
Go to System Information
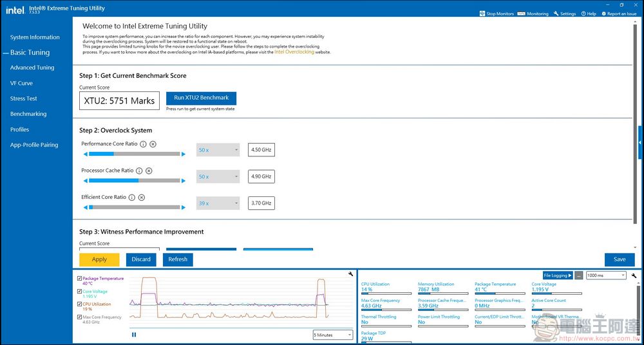coord(35,37)
